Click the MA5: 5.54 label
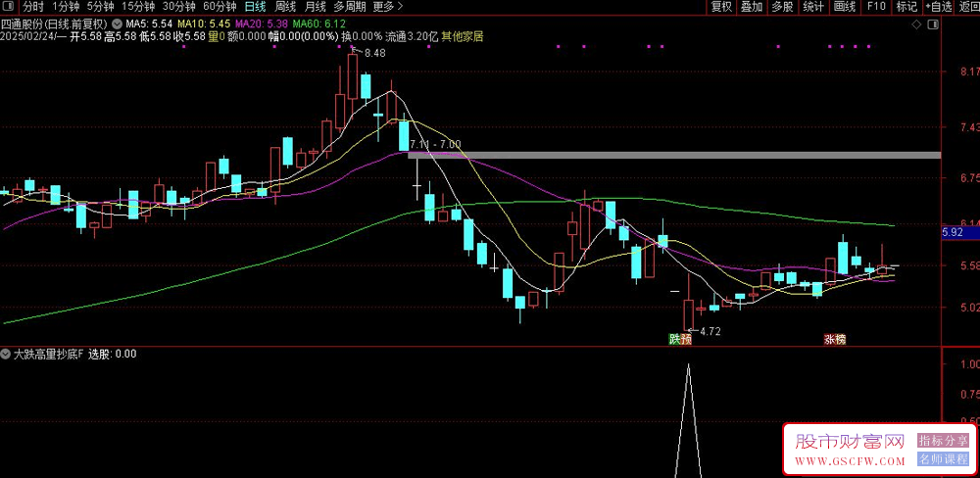The image size is (980, 478). (x=149, y=24)
